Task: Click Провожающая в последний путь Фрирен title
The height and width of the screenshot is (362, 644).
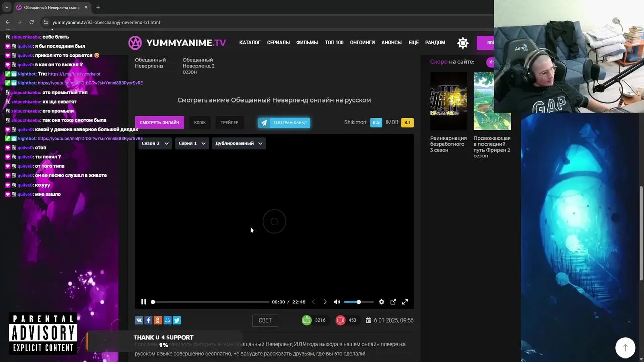Action: (x=492, y=147)
